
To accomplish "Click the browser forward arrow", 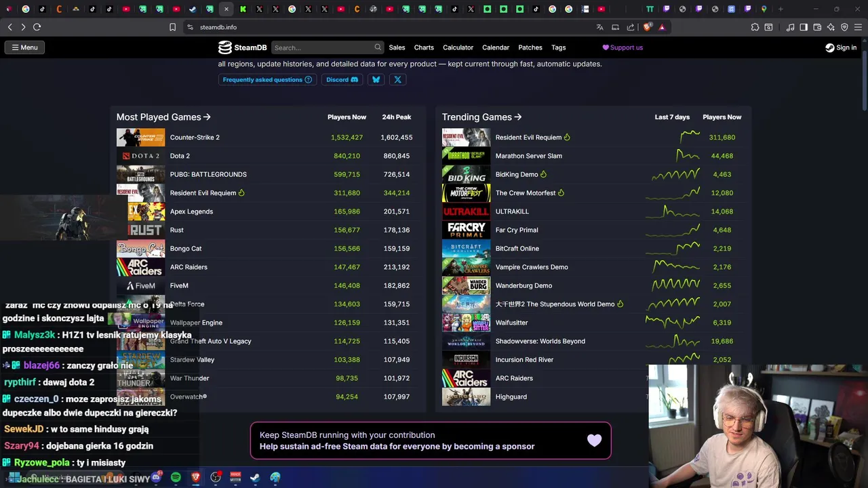I will click(x=23, y=27).
